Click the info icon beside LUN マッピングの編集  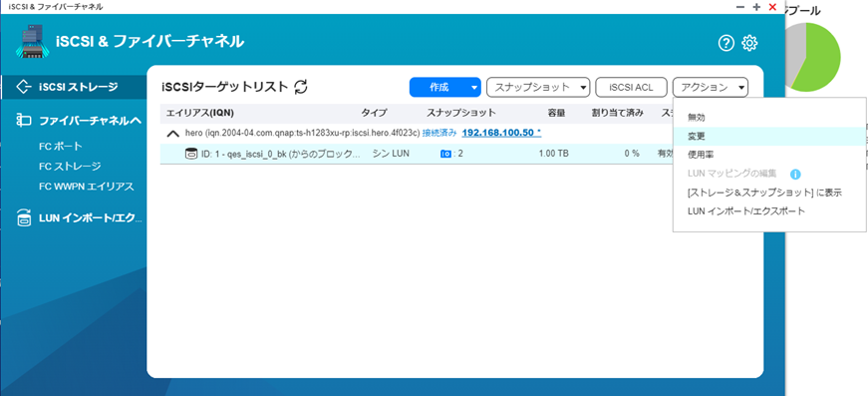coord(795,175)
